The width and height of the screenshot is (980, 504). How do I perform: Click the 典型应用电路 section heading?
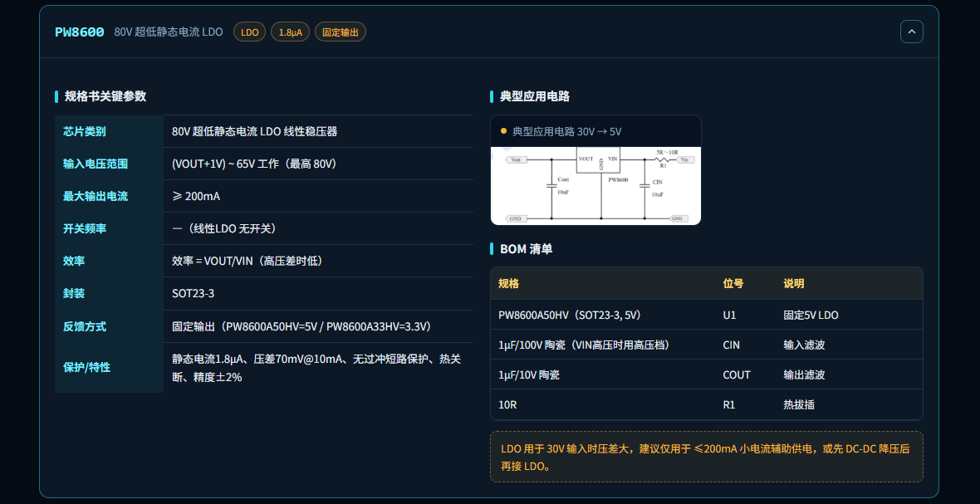point(534,96)
